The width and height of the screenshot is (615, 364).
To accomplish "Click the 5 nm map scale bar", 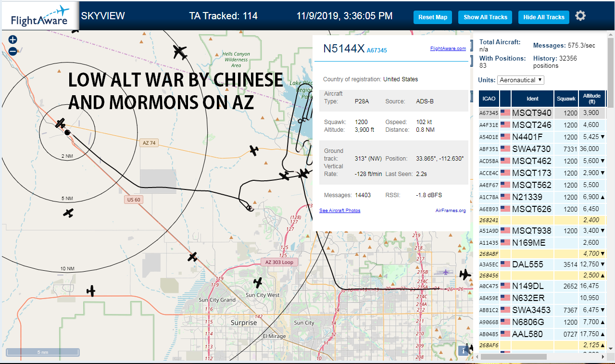I will tap(42, 352).
